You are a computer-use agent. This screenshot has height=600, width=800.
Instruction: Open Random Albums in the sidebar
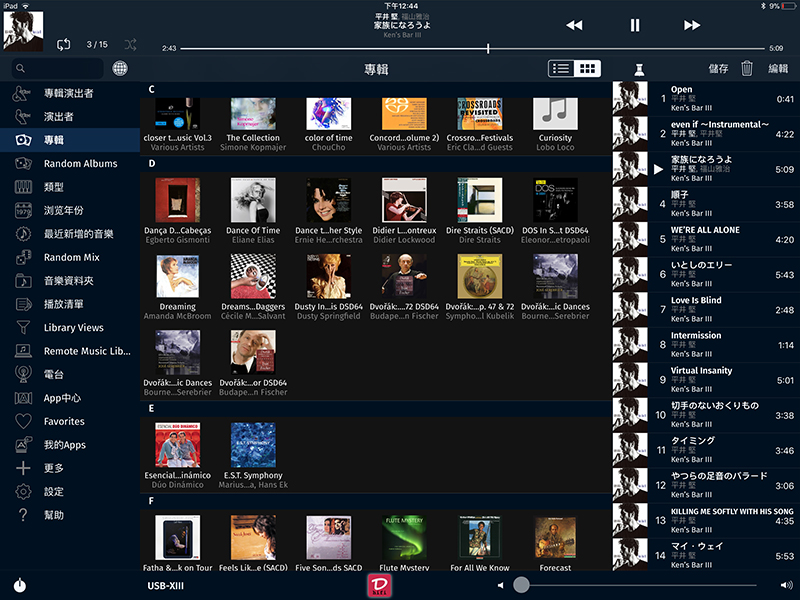coord(80,164)
